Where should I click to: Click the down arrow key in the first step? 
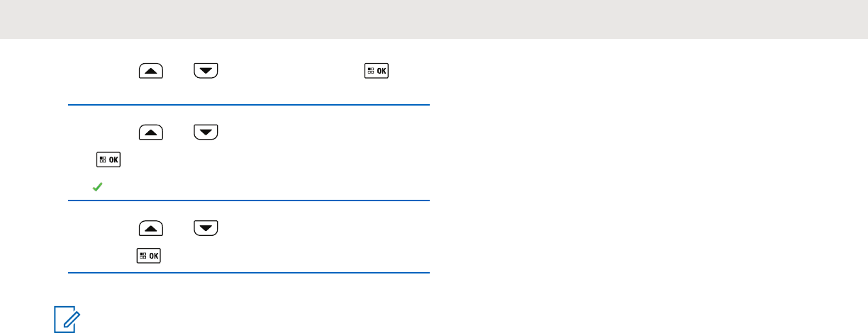(206, 72)
